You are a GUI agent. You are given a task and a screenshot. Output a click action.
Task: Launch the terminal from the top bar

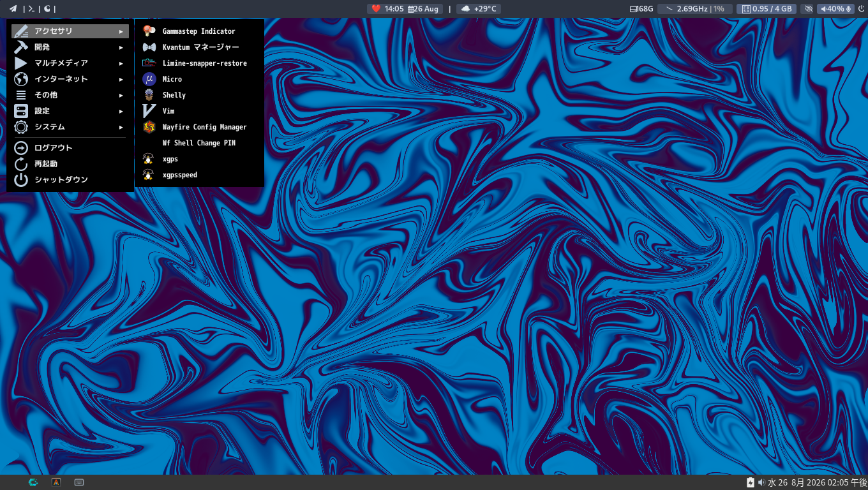point(31,9)
